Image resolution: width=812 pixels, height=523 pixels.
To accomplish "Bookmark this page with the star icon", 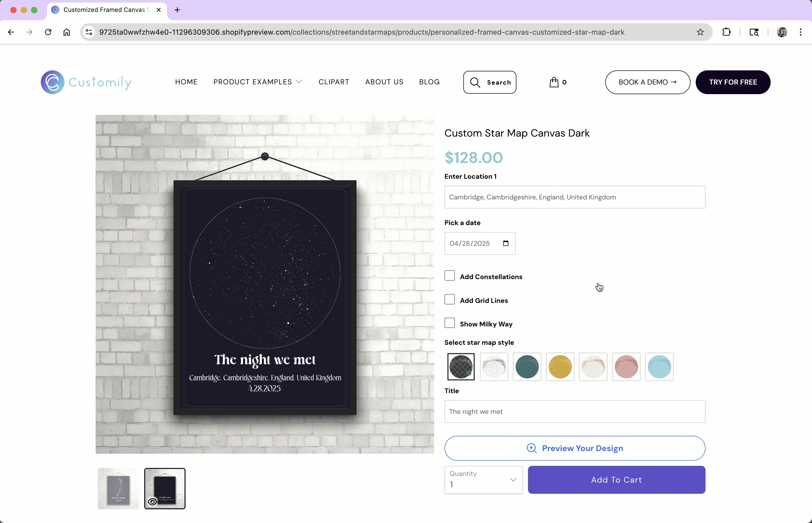I will coord(700,32).
